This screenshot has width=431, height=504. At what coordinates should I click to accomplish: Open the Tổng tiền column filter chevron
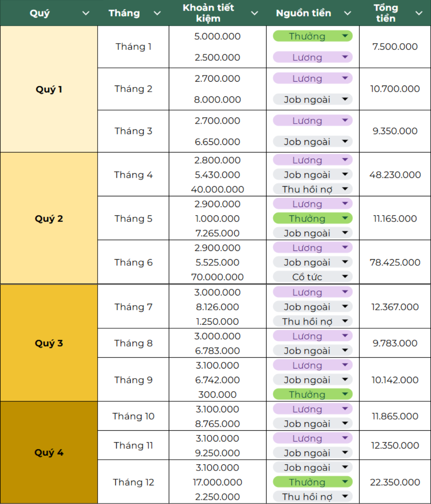point(419,13)
